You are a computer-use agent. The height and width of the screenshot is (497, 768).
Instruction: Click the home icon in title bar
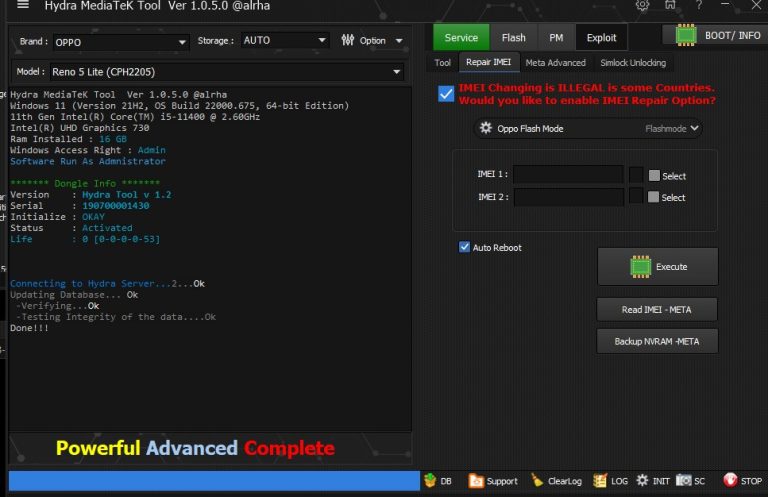pyautogui.click(x=670, y=5)
